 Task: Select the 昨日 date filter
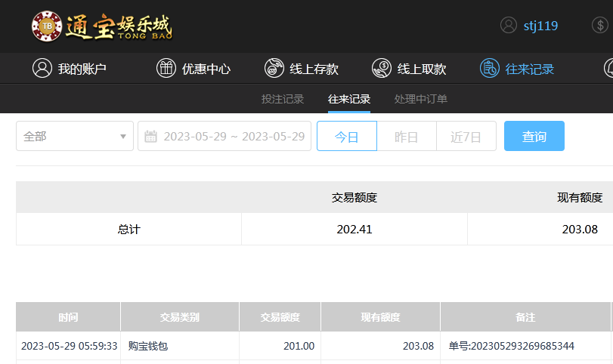point(407,136)
